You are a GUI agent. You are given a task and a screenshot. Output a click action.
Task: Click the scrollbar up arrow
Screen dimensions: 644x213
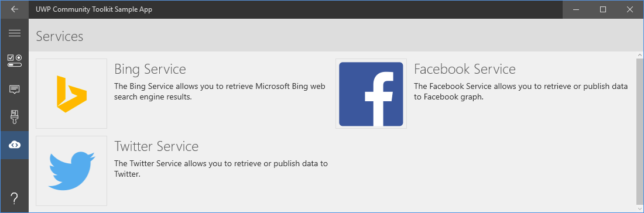click(x=639, y=55)
